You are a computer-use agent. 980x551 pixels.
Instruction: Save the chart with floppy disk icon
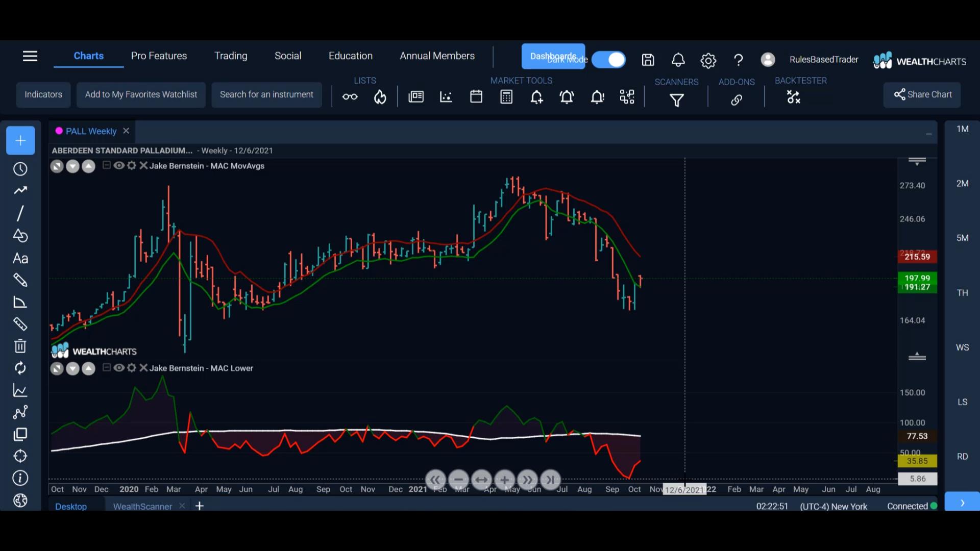pyautogui.click(x=648, y=60)
